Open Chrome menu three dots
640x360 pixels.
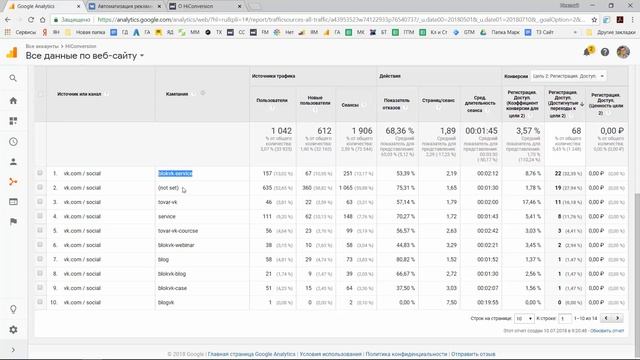click(x=633, y=20)
